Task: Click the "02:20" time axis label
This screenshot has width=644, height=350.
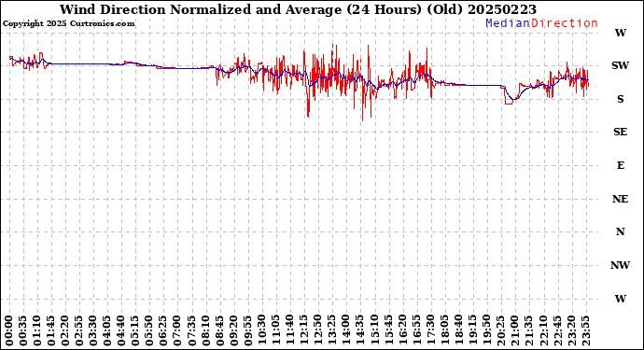Action: [x=65, y=330]
